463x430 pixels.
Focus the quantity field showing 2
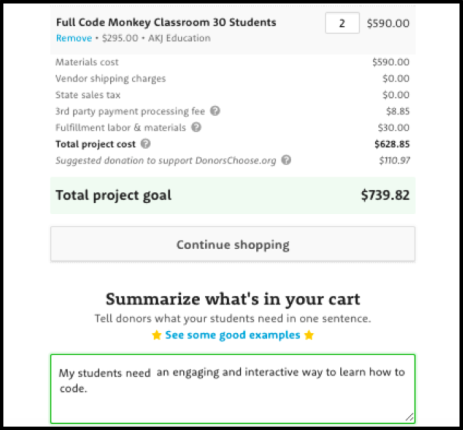tap(342, 23)
